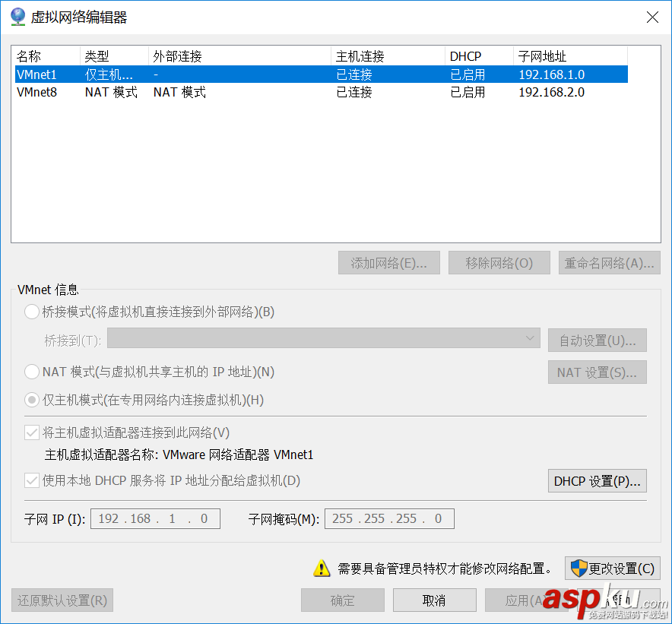
Task: Click the shield on 更改设置(C) button
Action: coord(578,569)
